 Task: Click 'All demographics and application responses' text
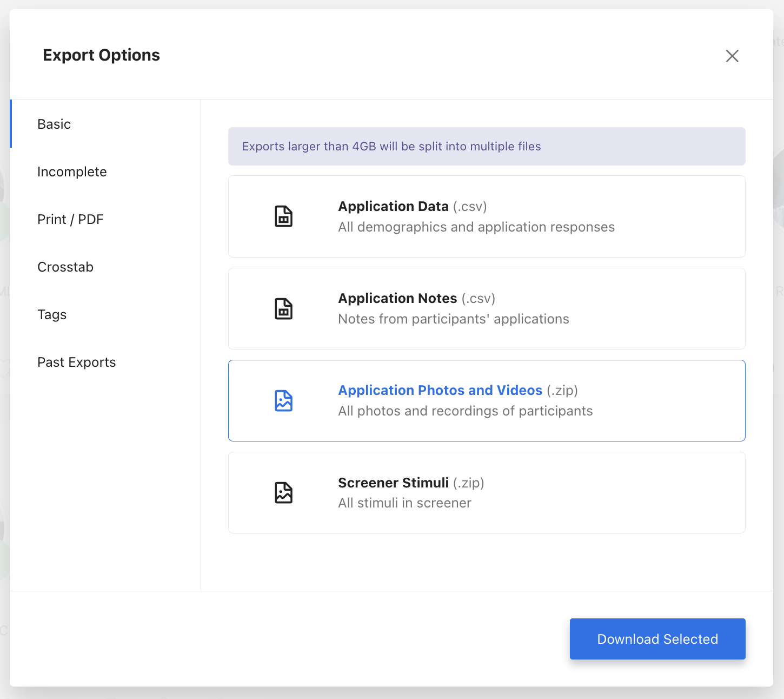476,227
